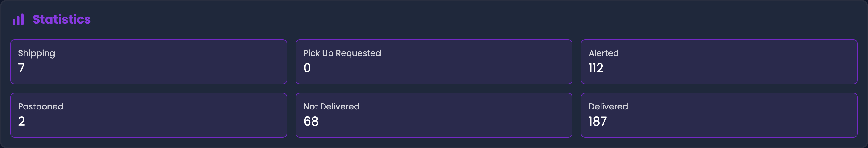Click the Shipping count 7
The image size is (868, 148).
click(x=21, y=68)
